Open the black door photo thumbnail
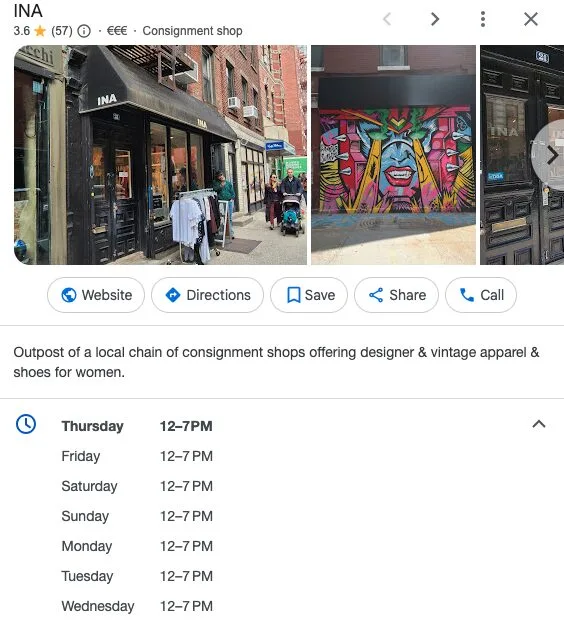The width and height of the screenshot is (564, 624). [522, 155]
